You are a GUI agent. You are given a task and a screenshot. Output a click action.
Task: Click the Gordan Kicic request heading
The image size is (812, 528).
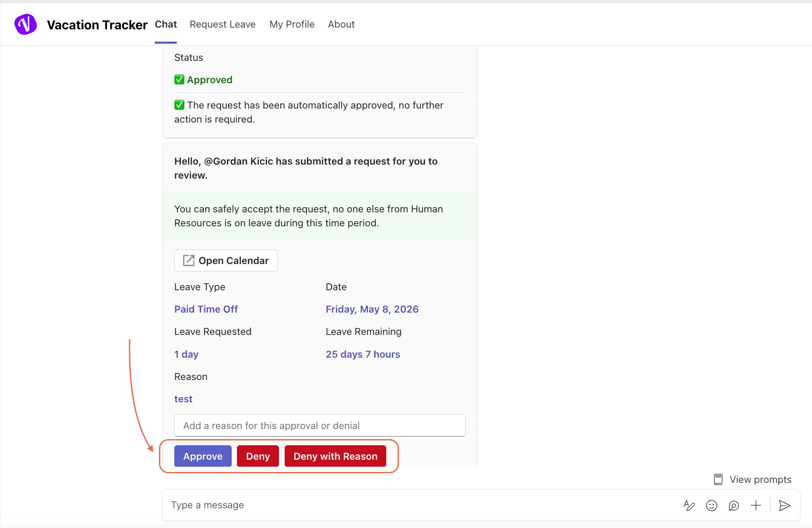click(x=306, y=168)
